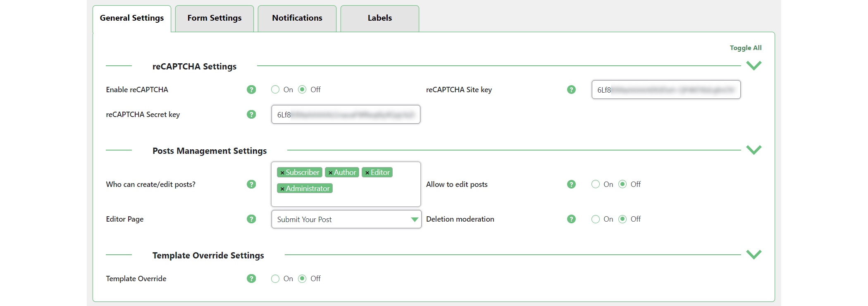Collapse Posts Management Settings section chevron

(x=754, y=150)
